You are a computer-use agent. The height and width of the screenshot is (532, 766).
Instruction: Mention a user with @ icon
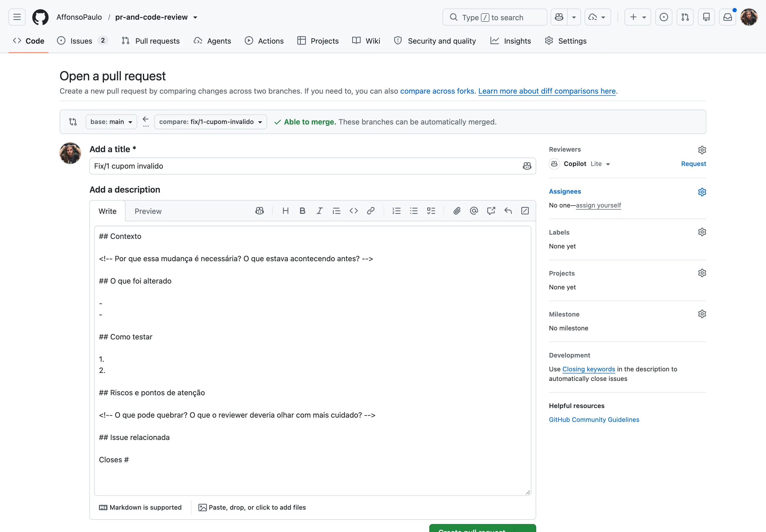tap(474, 211)
